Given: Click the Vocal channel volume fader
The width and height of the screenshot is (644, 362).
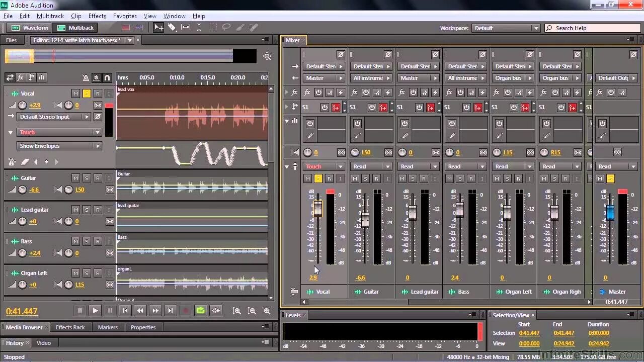Looking at the screenshot, I should point(317,209).
